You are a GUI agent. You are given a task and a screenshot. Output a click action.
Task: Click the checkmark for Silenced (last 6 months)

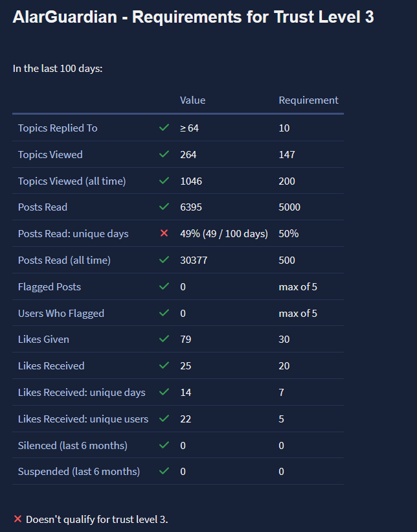pos(164,446)
